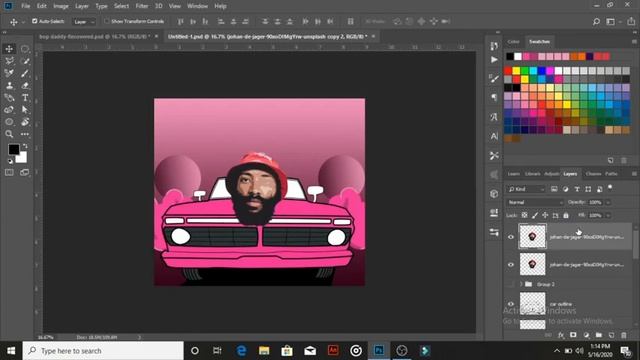This screenshot has height=360, width=640.
Task: Open the File menu
Action: [26, 6]
